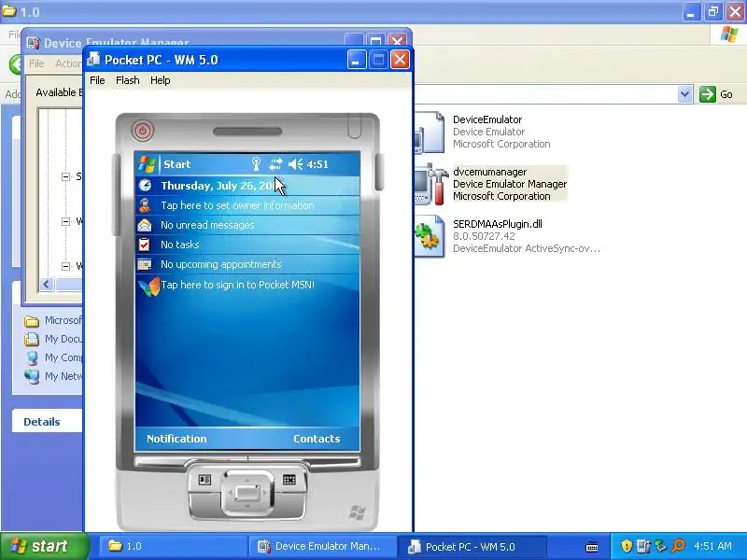Select the dvcemumanager toolbox file icon
Image resolution: width=747 pixels, height=560 pixels.
point(430,184)
